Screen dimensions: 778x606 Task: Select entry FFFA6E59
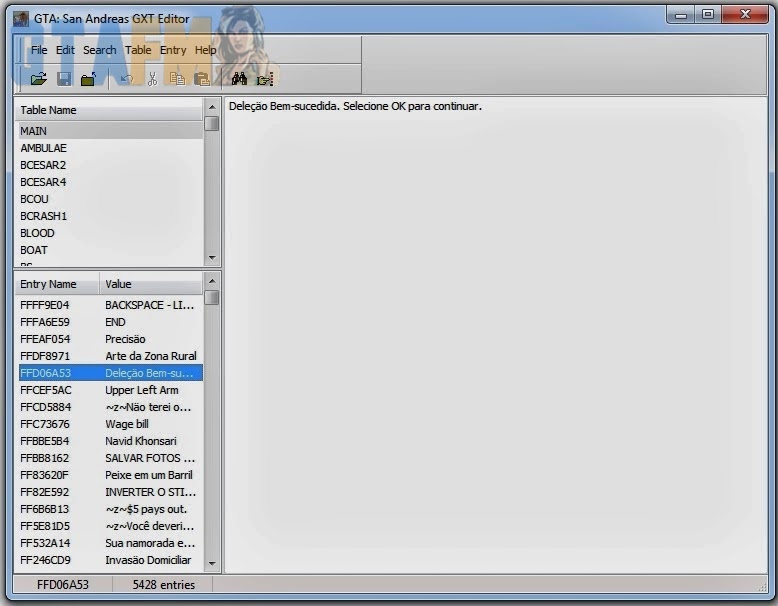point(110,322)
